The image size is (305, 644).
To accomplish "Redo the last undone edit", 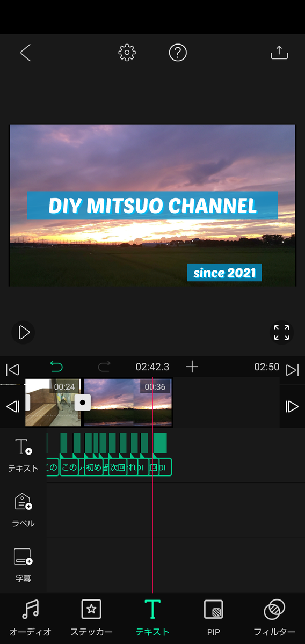I will coord(104,367).
